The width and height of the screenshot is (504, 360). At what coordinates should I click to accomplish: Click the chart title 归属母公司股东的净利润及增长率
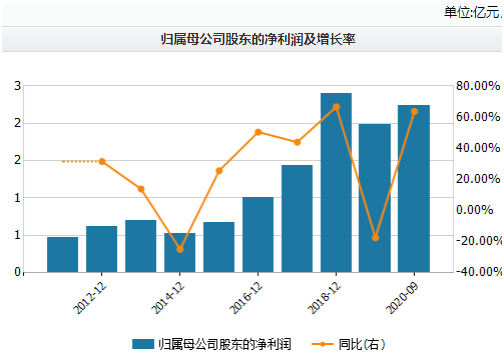coord(258,39)
